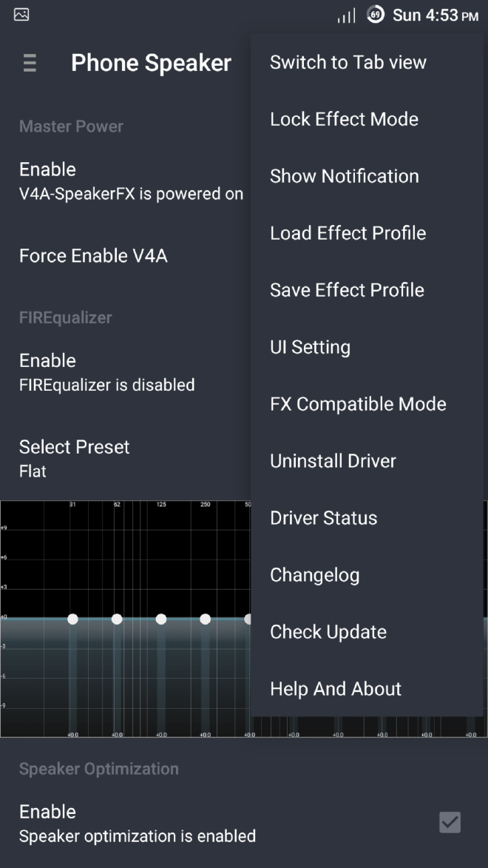
Task: Select Switch to Tab view
Action: [x=348, y=62]
